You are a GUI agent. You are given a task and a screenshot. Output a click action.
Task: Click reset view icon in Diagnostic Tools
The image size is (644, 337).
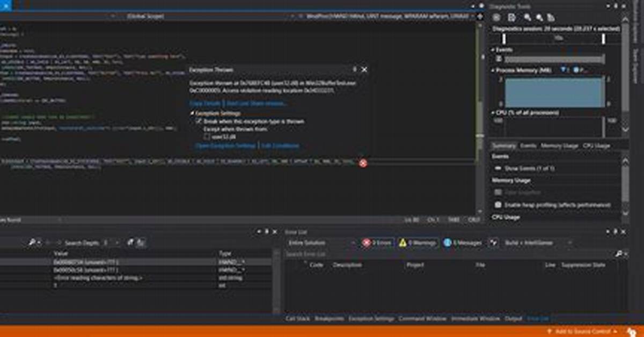click(552, 17)
